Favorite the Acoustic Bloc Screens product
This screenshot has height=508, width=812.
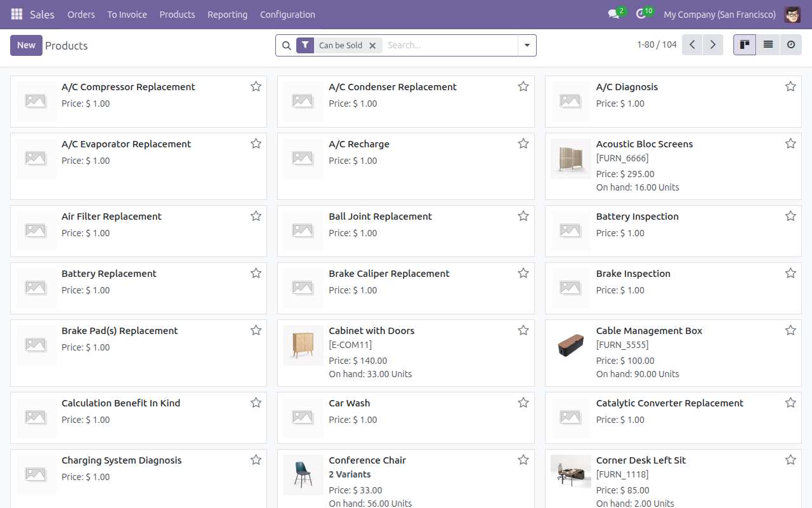(x=790, y=144)
